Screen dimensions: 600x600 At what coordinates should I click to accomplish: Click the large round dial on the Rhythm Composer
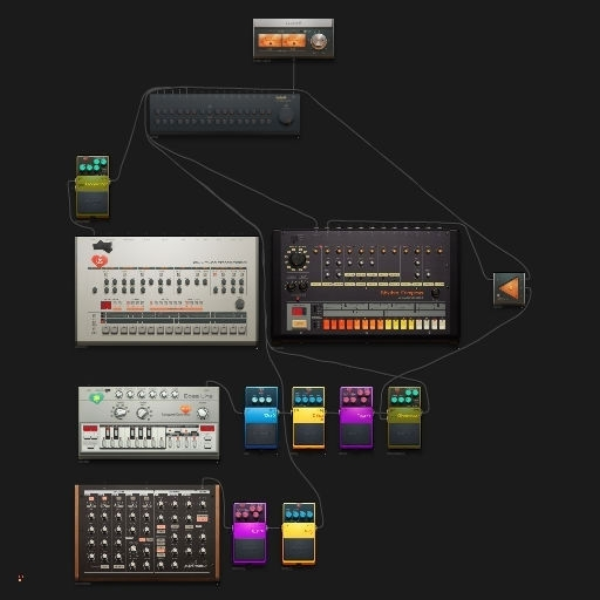(x=297, y=260)
